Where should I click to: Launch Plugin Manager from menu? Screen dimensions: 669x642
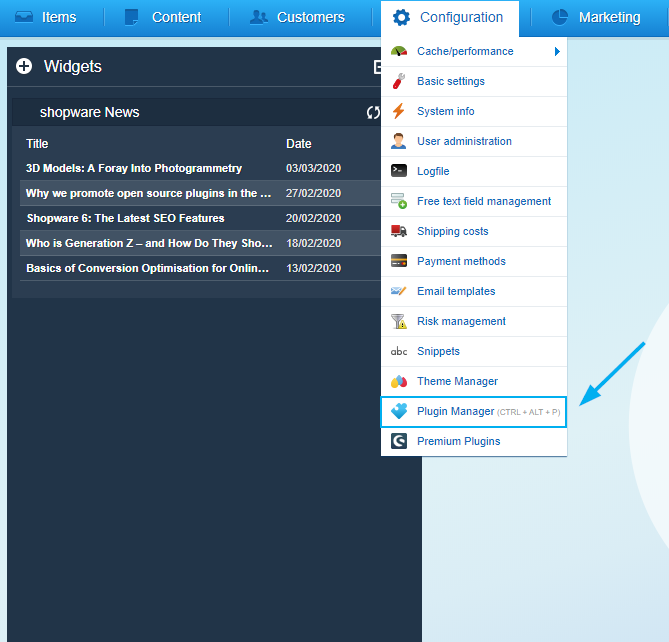[x=474, y=412]
